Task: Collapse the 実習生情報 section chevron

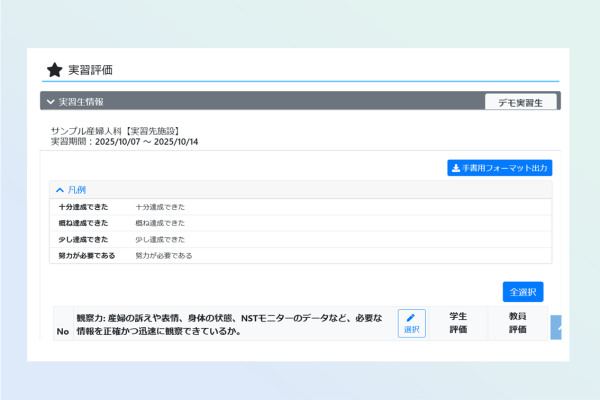Action: [50, 102]
